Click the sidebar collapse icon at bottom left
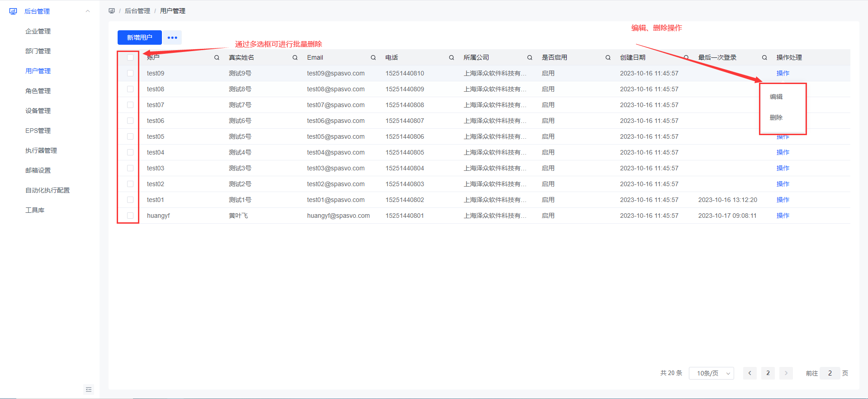Image resolution: width=868 pixels, height=399 pixels. [89, 390]
